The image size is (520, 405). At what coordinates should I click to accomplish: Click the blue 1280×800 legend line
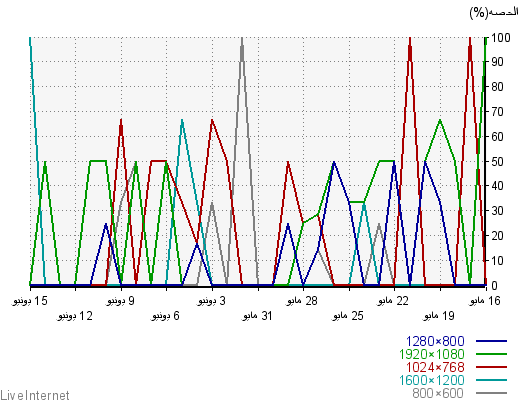[491, 341]
